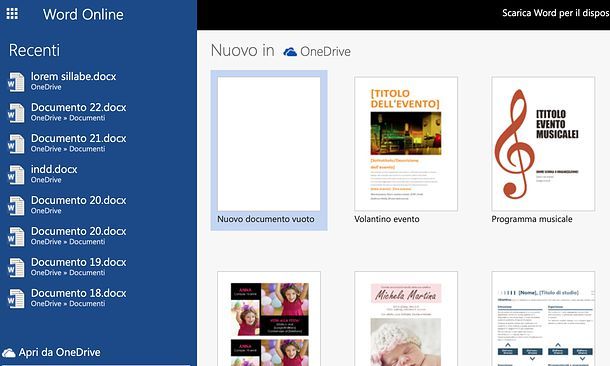The image size is (610, 366).
Task: Click the Word icon beside Documento 19.docx
Action: pyautogui.click(x=16, y=268)
